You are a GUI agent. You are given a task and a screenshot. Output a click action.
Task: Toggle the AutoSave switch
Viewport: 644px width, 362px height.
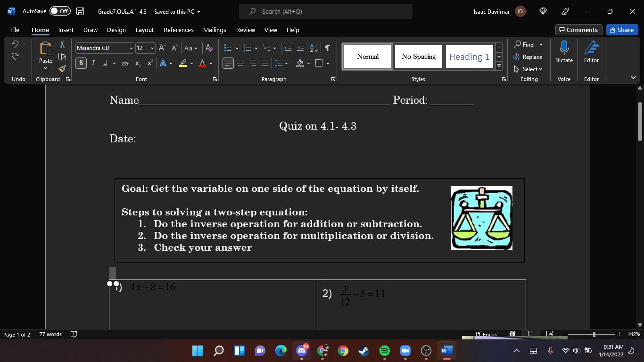click(60, 11)
